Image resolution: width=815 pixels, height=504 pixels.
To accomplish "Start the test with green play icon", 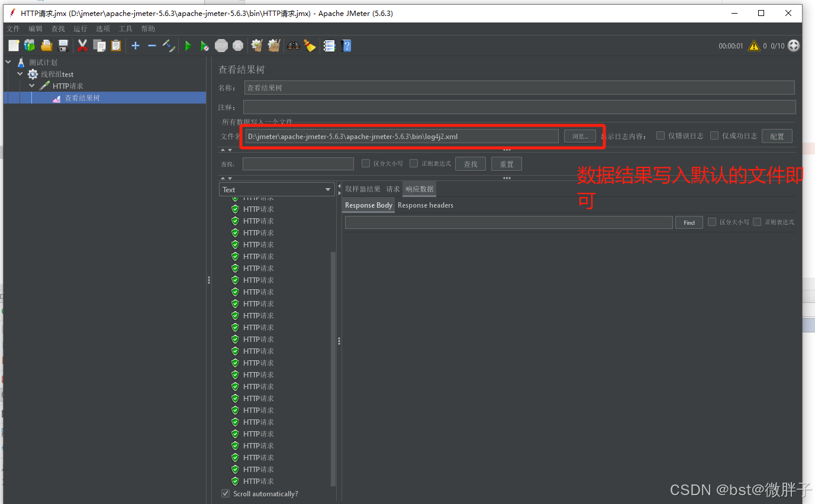I will (188, 46).
